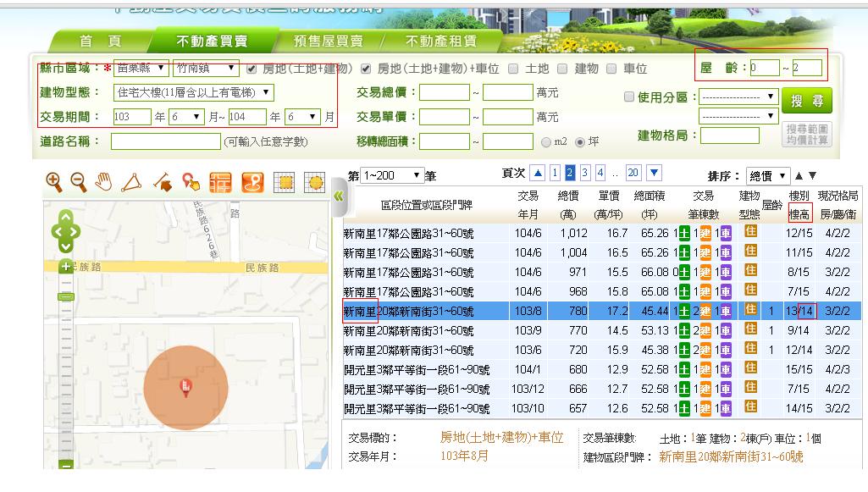Viewport: 868px width, 492px height.
Task: Click the green 土 icon in the 1,012 row
Action: [x=684, y=233]
